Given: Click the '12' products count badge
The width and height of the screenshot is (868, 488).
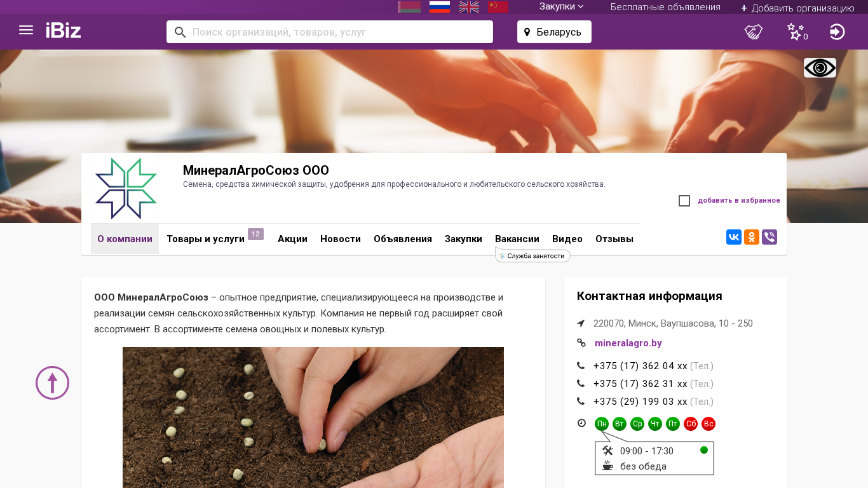Looking at the screenshot, I should [255, 234].
